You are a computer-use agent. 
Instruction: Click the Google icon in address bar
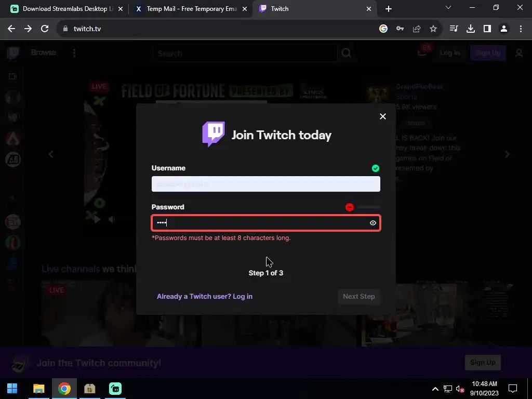coord(383,29)
